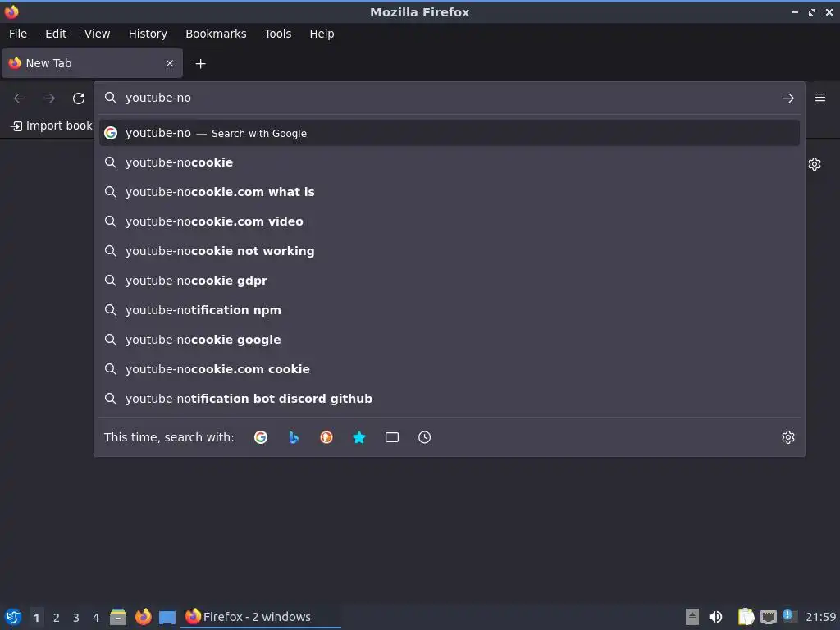
Task: Open the Bookmarks menu
Action: click(x=216, y=34)
